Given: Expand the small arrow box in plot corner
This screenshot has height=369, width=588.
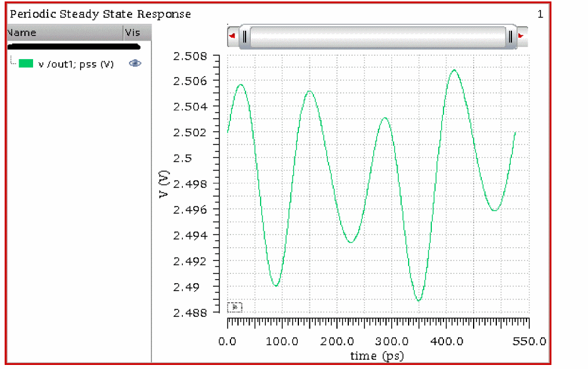Looking at the screenshot, I should 235,307.
